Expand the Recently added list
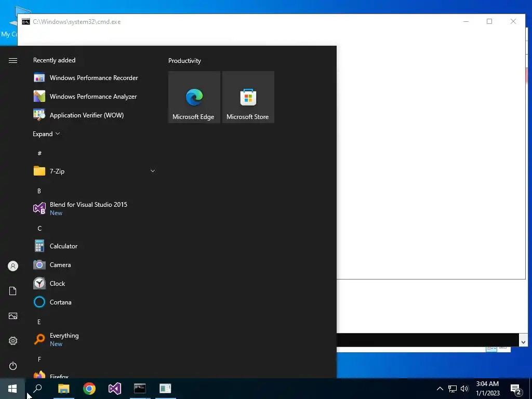 [46, 134]
